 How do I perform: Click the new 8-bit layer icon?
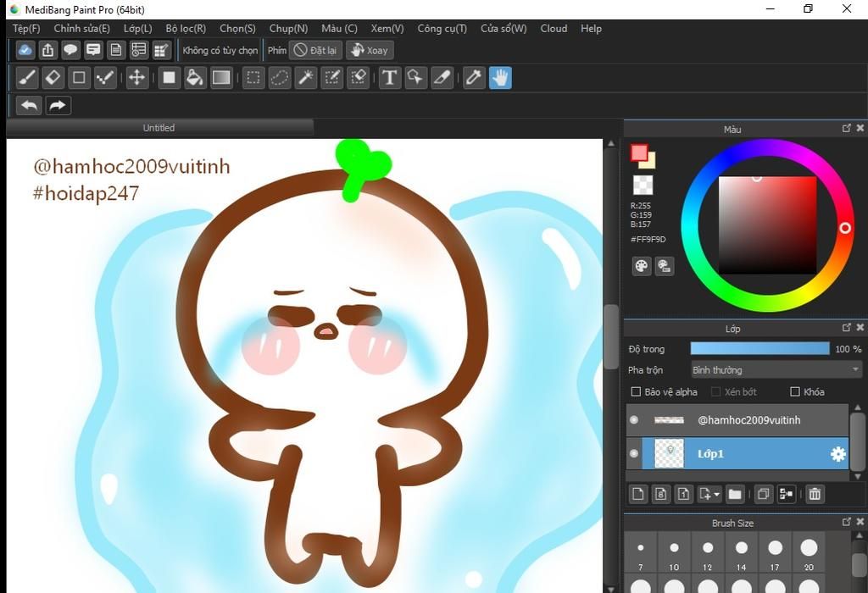[x=660, y=494]
